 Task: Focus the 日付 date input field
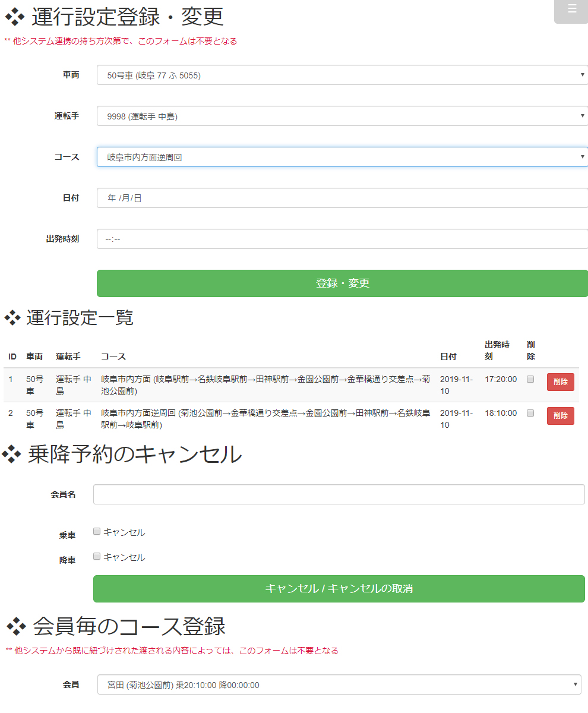342,198
